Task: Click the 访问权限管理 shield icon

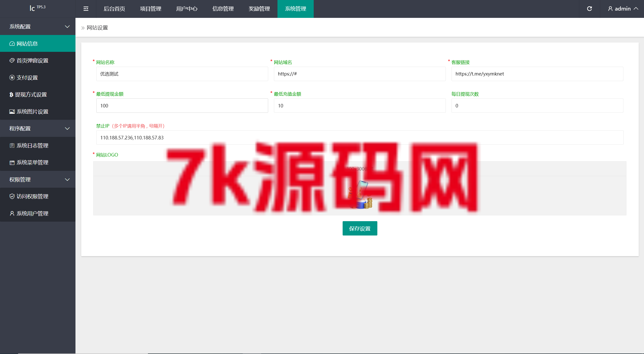Action: click(x=12, y=196)
